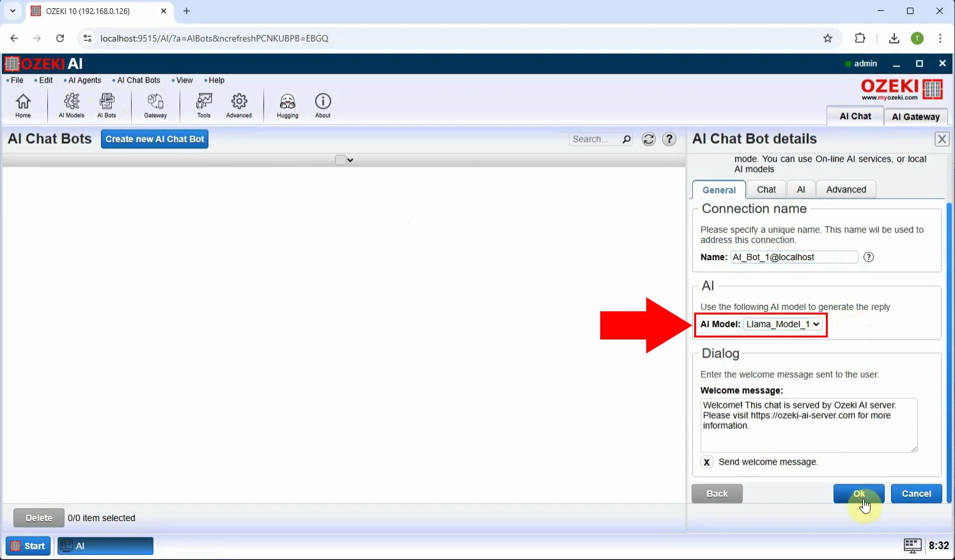
Task: Open the Advanced gear toolbar icon
Action: [239, 105]
